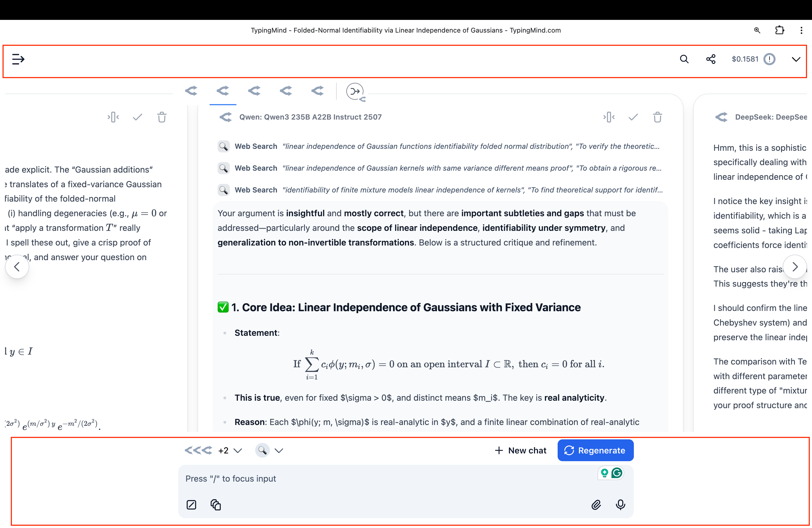
Task: Go to previous response with left arrow
Action: pos(17,267)
